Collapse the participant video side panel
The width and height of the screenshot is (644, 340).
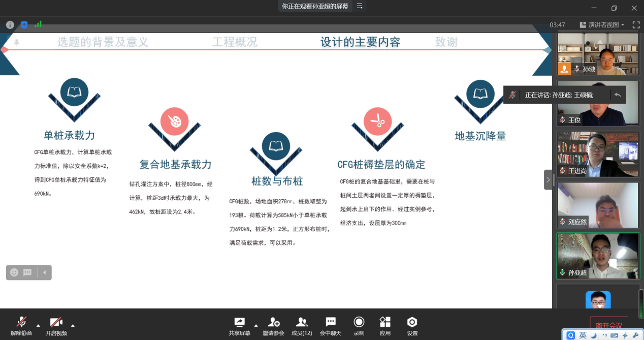[x=548, y=179]
